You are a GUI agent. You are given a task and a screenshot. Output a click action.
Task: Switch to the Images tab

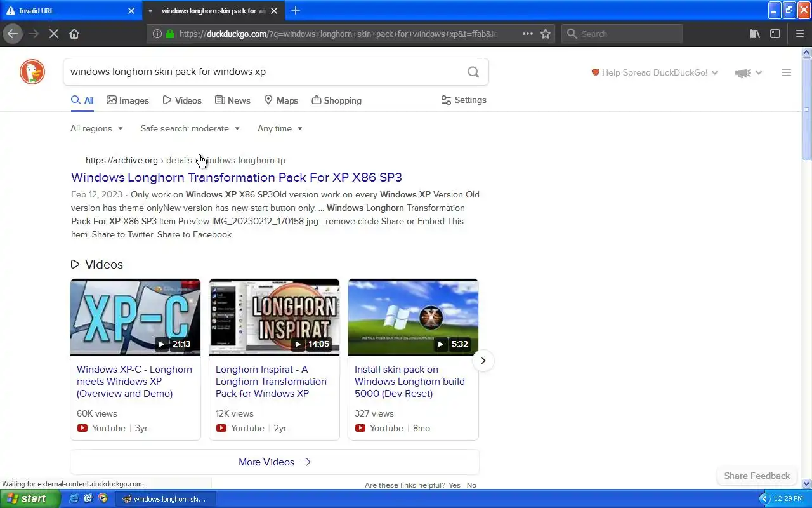pyautogui.click(x=128, y=100)
